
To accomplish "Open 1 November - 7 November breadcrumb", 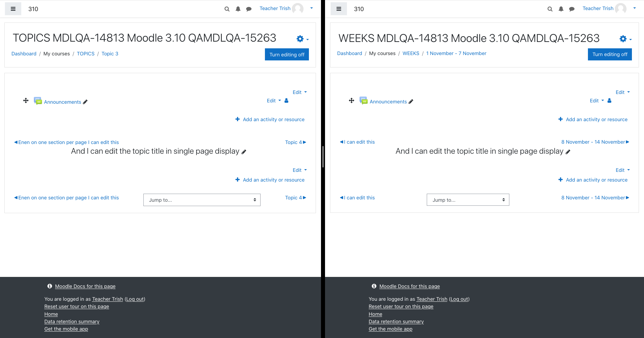I will click(x=456, y=53).
